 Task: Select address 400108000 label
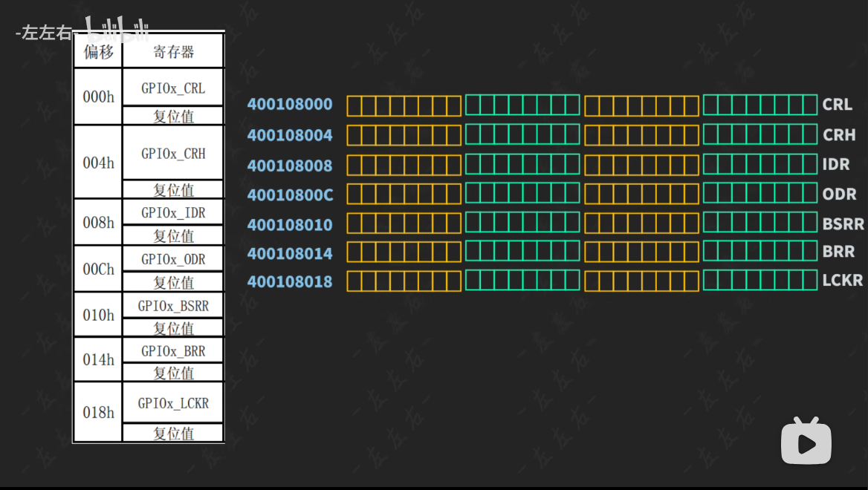click(290, 105)
